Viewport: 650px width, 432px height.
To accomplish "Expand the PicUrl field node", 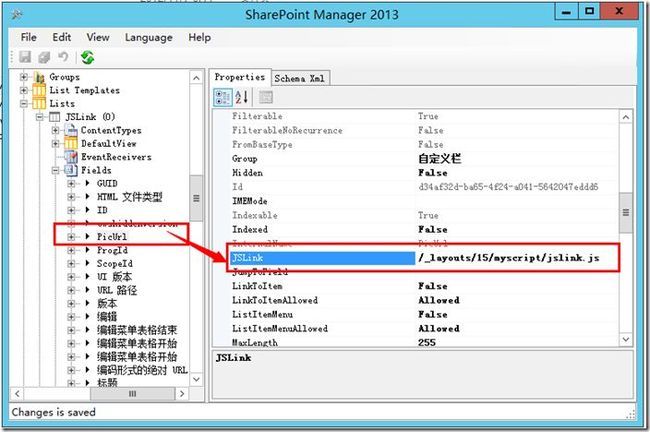I will click(71, 237).
